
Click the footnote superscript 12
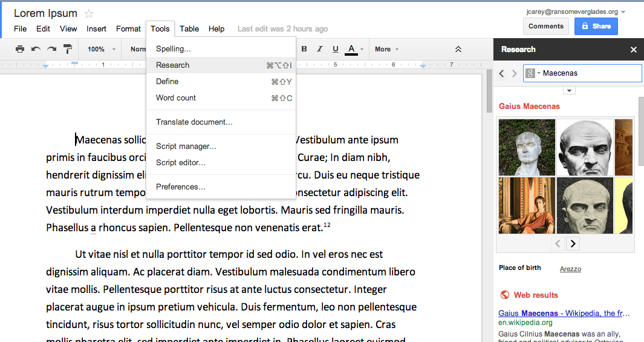327,225
